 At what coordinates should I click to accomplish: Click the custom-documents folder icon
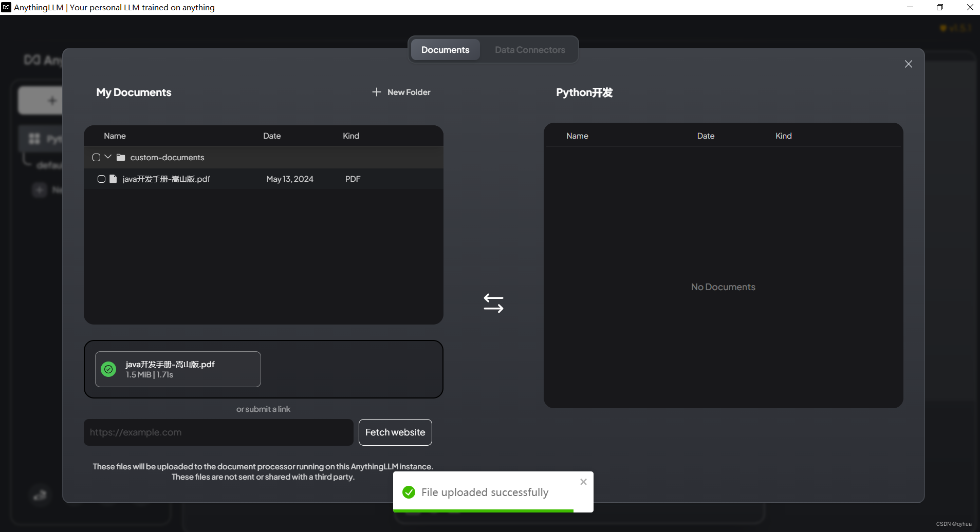click(x=121, y=157)
